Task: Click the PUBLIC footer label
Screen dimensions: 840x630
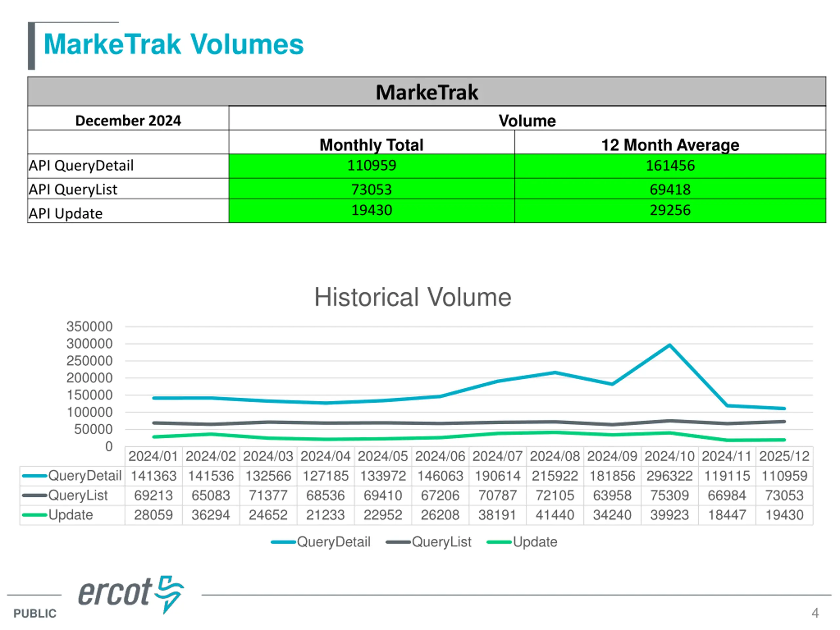Action: click(x=35, y=613)
